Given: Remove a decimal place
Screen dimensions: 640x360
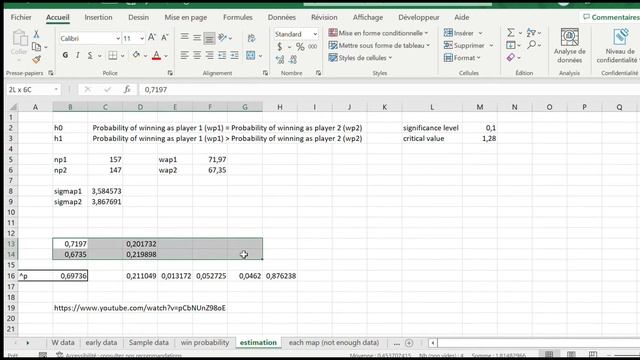Looking at the screenshot, I should tap(293, 60).
